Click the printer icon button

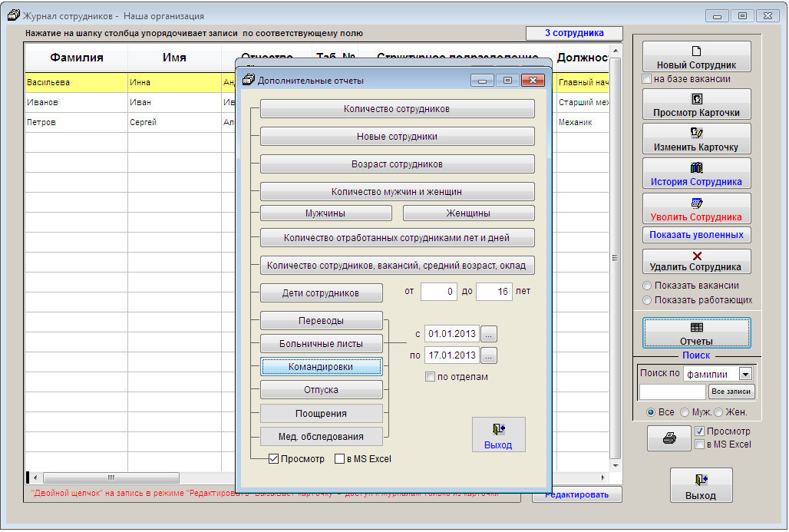(669, 438)
